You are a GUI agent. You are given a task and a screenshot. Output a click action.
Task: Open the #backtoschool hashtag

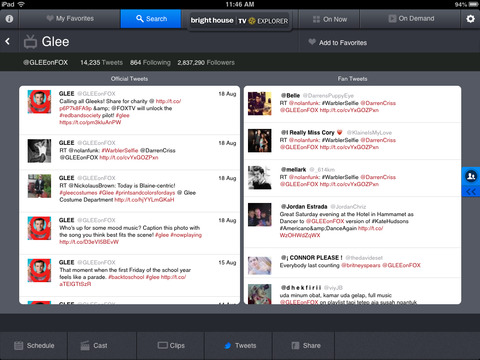tap(126, 277)
